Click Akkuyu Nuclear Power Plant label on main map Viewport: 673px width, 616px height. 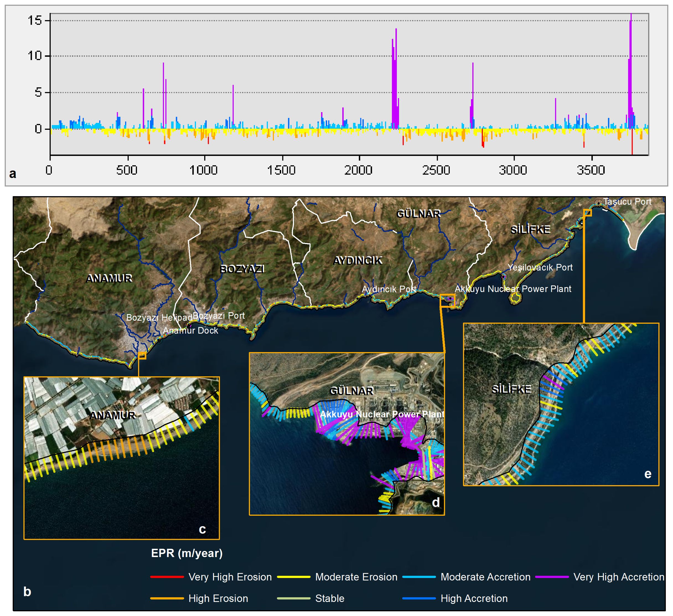[x=513, y=289]
